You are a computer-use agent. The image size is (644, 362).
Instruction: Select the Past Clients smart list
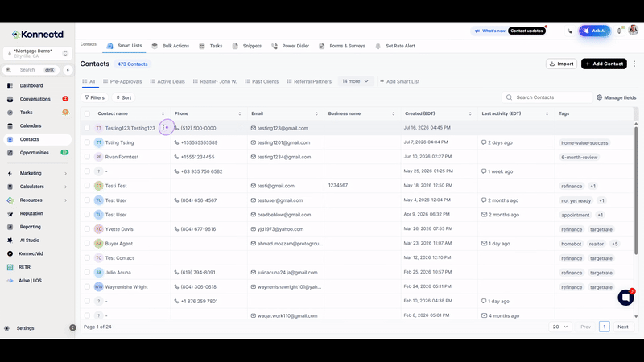[x=262, y=82]
